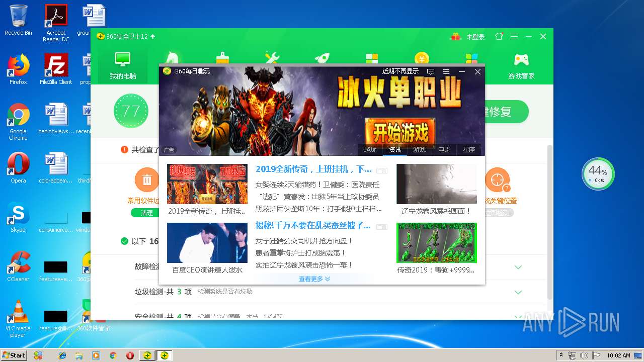The image size is (644, 362).
Task: Open news 黑救护团伙垄断10年
Action: pos(318,209)
